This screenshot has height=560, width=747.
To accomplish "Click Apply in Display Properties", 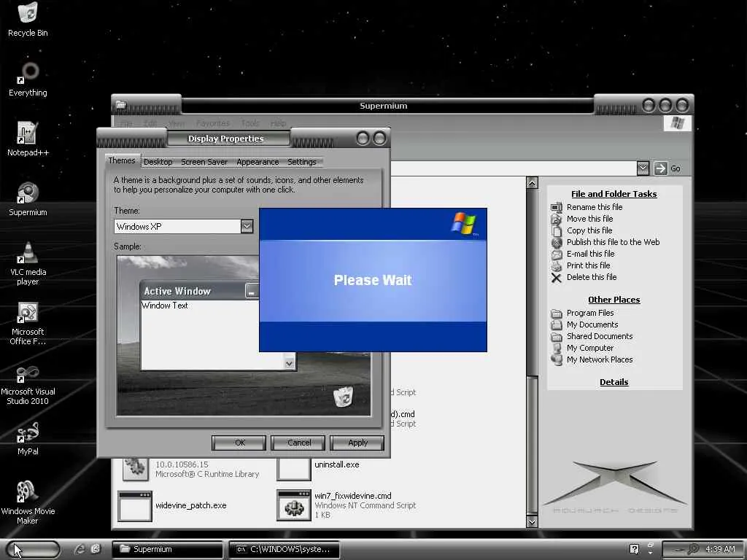I will (357, 443).
